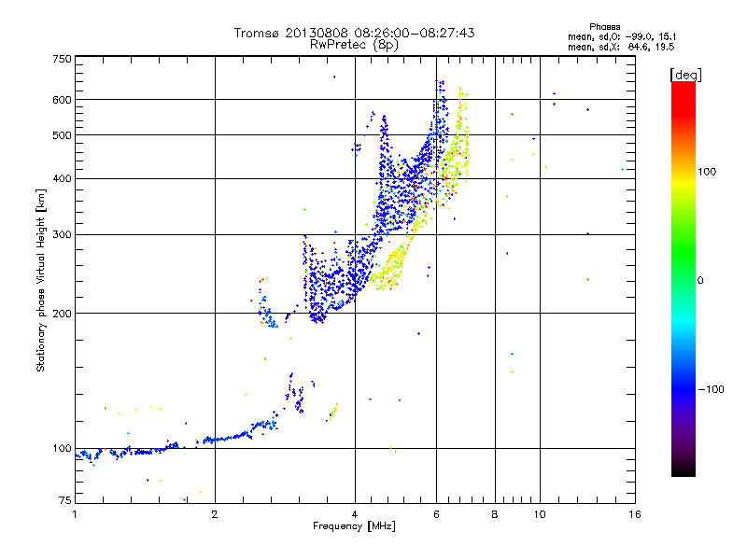Click the 'Stationary phase Virtual Height [km]' y-axis label
Image resolution: width=747 pixels, height=560 pixels.
[x=41, y=281]
